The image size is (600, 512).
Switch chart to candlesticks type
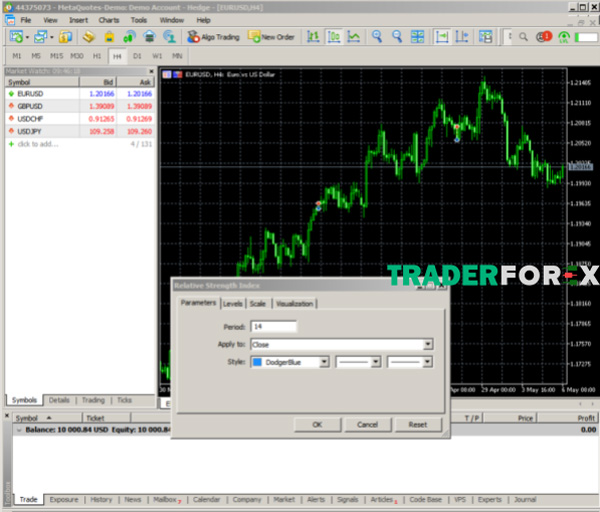(334, 37)
